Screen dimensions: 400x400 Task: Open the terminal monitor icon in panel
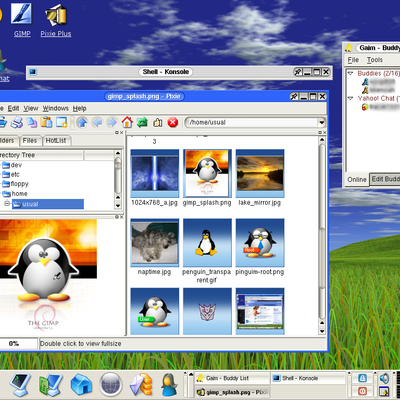20,385
